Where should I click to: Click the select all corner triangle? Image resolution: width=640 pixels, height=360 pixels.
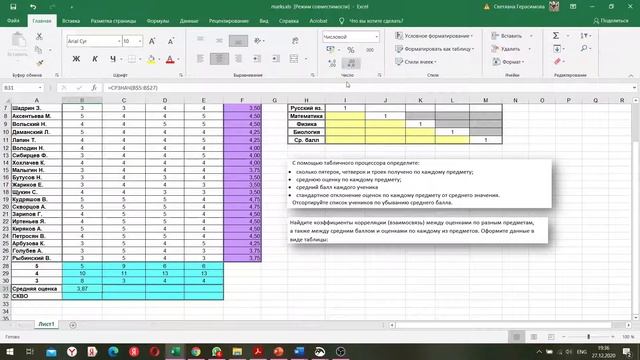(6, 100)
